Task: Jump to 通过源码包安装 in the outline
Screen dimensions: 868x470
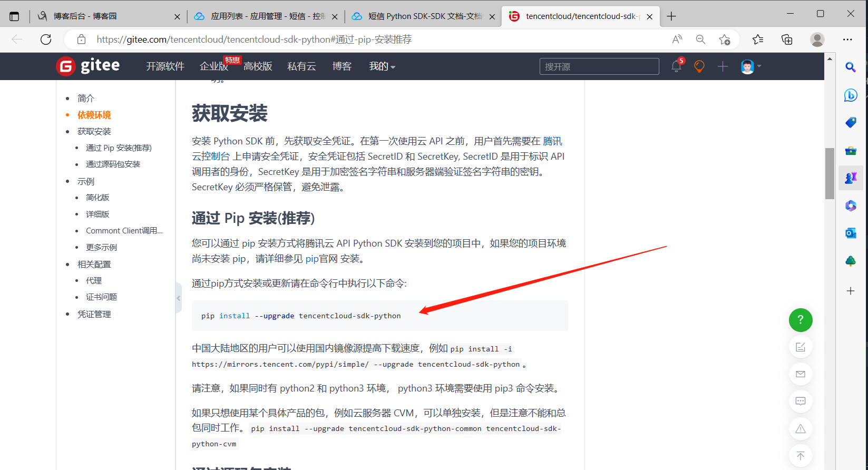Action: point(113,164)
